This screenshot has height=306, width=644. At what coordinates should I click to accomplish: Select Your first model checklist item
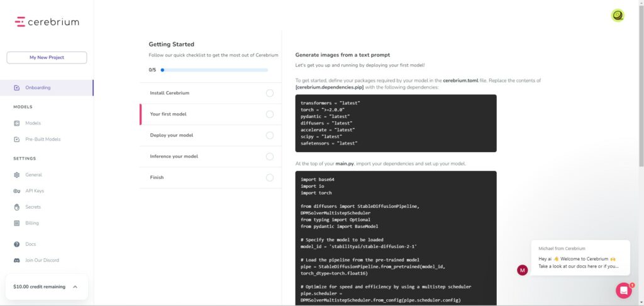click(211, 114)
